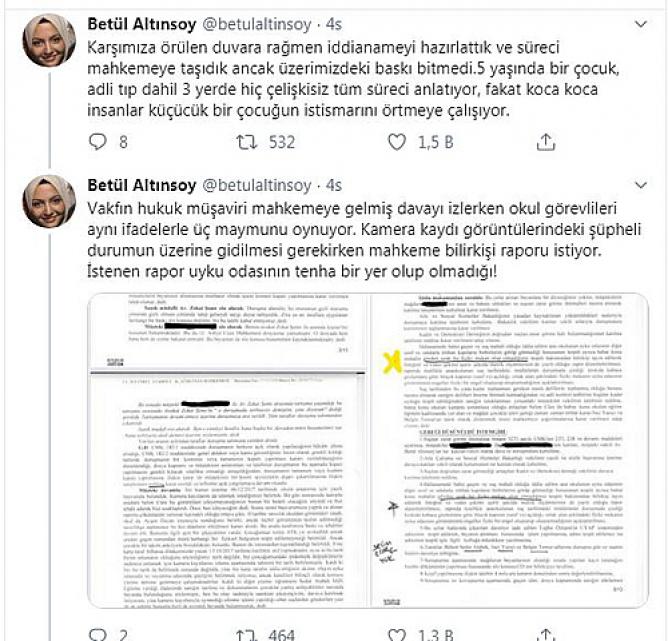
Task: Open bottom-left document image in tweet
Action: click(x=227, y=489)
